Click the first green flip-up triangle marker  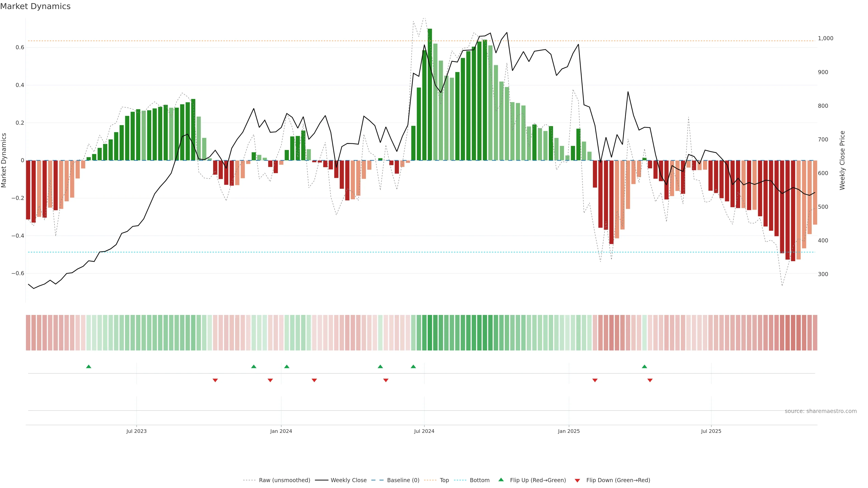coord(89,366)
